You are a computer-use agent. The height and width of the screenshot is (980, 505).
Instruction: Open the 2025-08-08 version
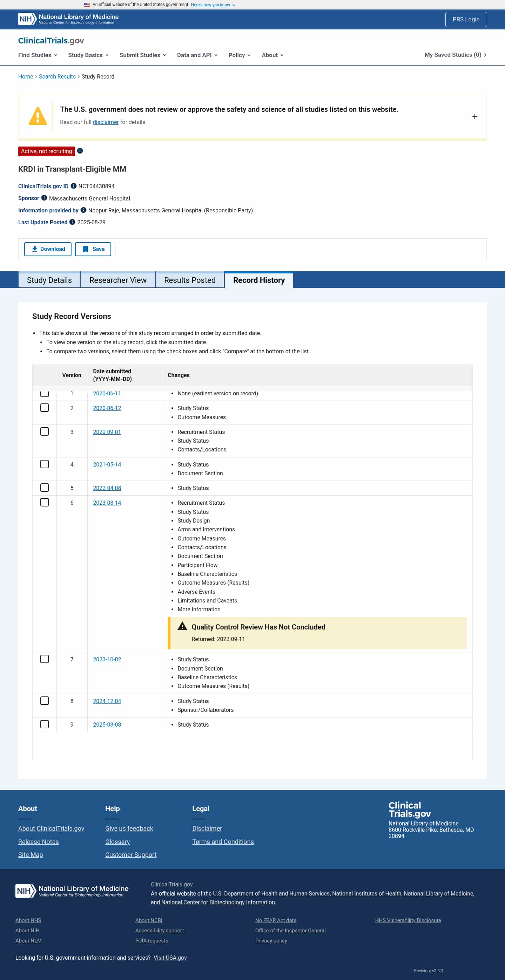tap(107, 725)
